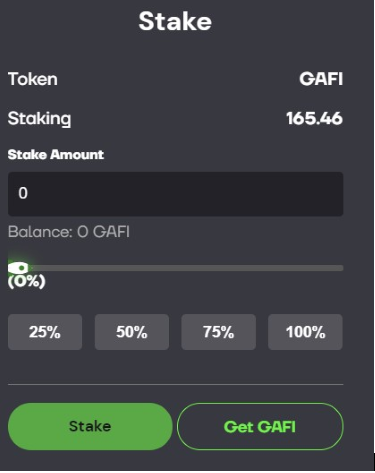
Task: Click the Balance: 0 GAFI text
Action: [69, 232]
